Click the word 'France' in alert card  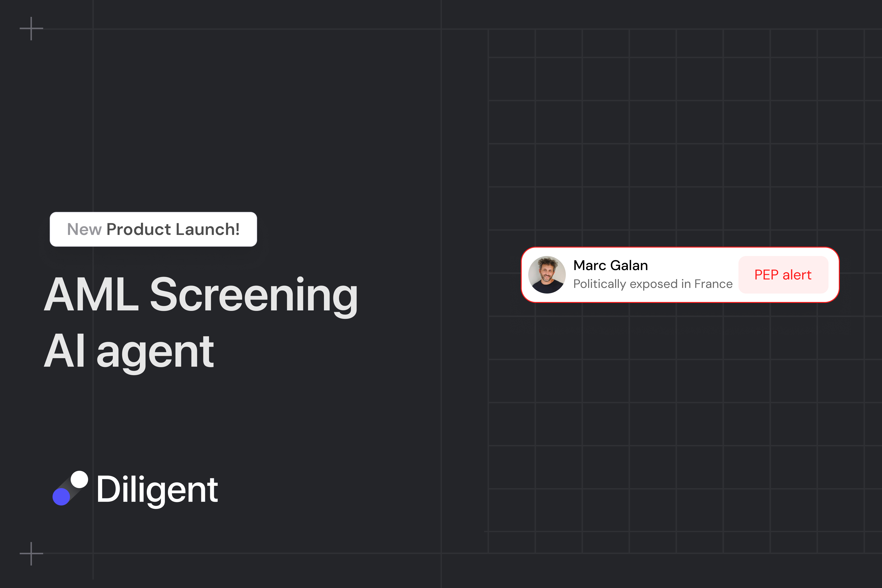713,284
